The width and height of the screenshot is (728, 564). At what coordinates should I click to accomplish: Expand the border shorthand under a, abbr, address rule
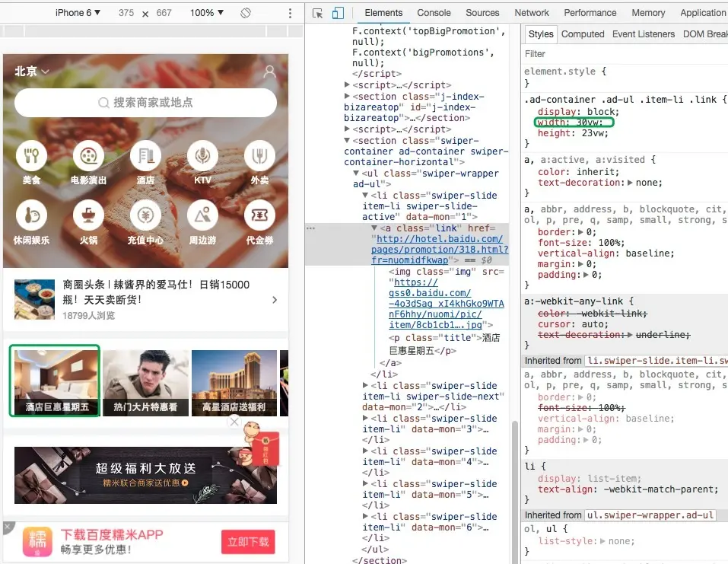coord(580,232)
